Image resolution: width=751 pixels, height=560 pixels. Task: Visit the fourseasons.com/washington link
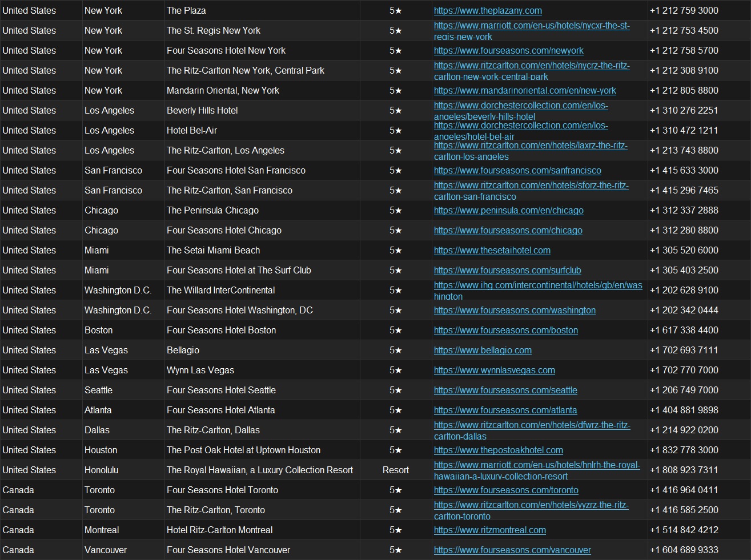(x=515, y=310)
